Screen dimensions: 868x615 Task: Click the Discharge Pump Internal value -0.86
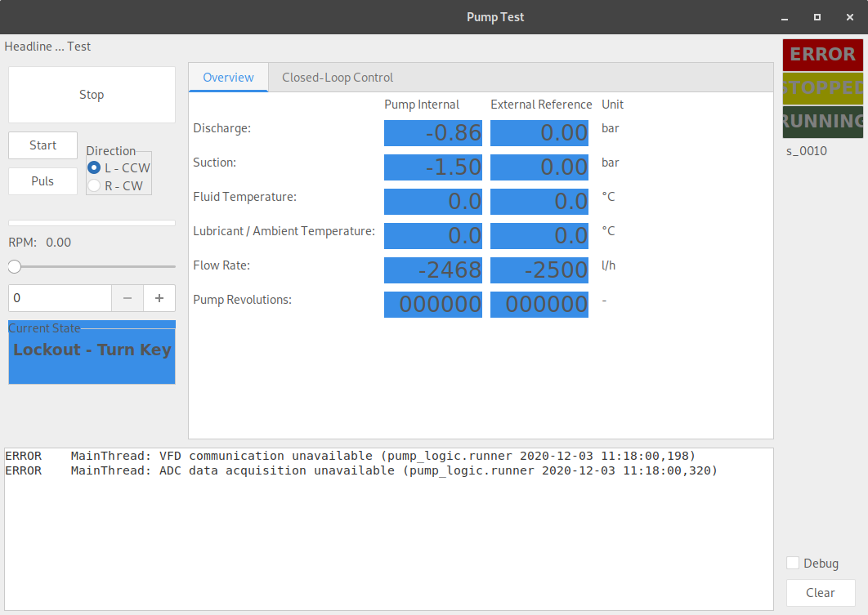(433, 133)
